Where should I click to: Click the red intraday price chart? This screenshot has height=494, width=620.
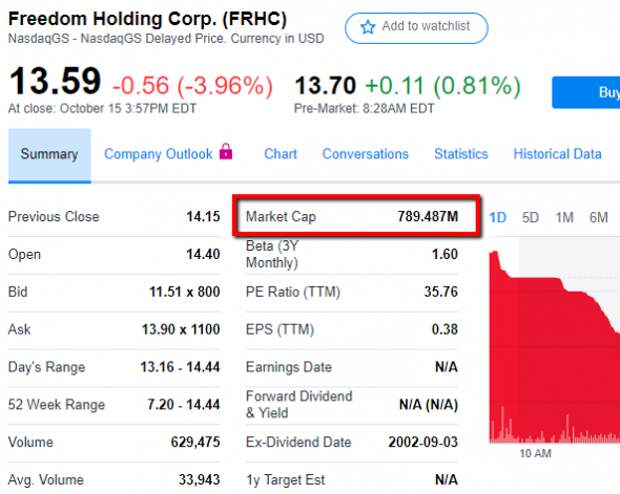(554, 346)
